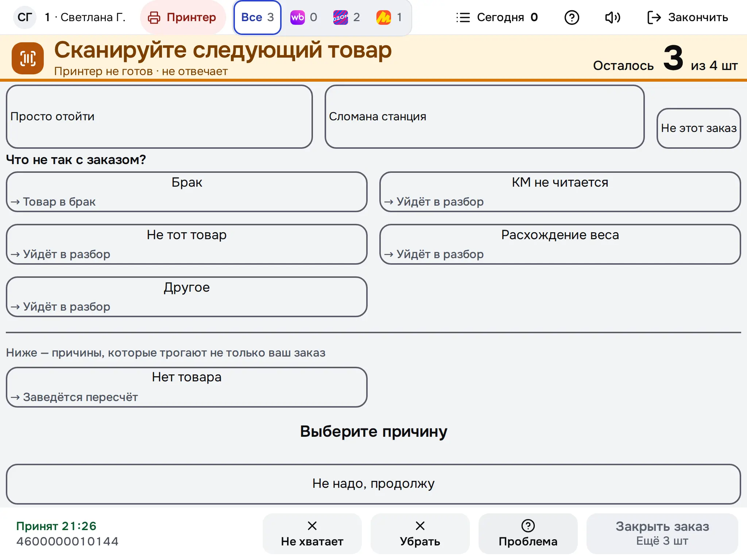Choose Сломана станция
This screenshot has height=560, width=747.
pyautogui.click(x=484, y=117)
